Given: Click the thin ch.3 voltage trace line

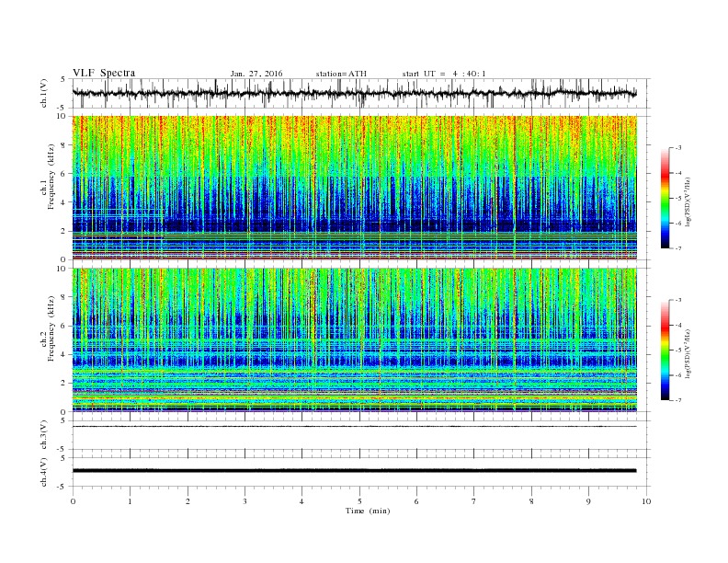Looking at the screenshot, I should [x=354, y=426].
